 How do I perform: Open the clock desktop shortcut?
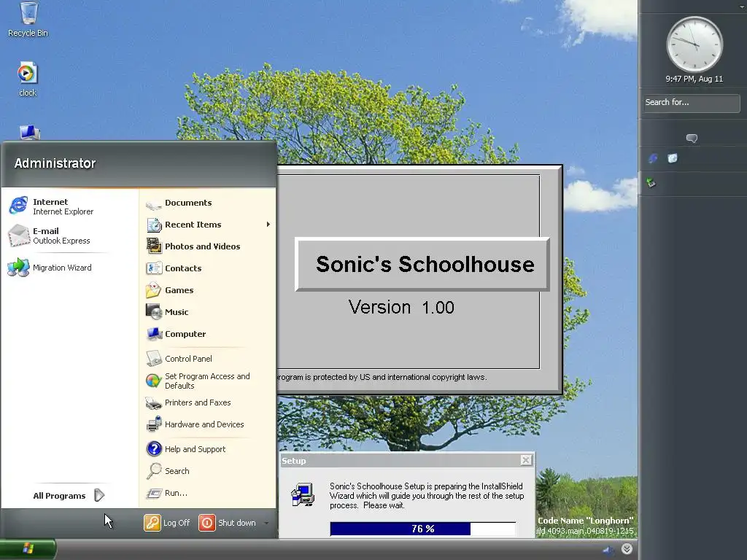(x=28, y=79)
